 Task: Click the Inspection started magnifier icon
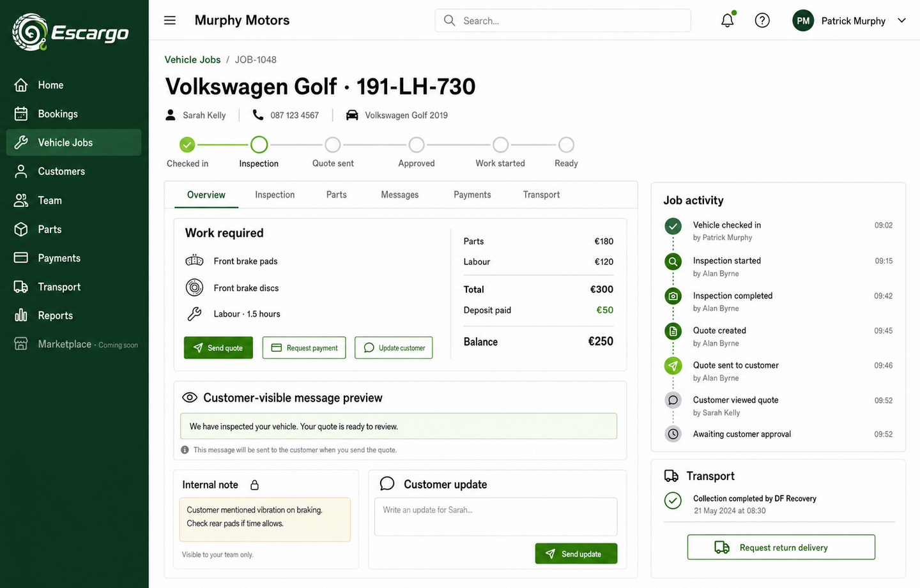tap(673, 261)
